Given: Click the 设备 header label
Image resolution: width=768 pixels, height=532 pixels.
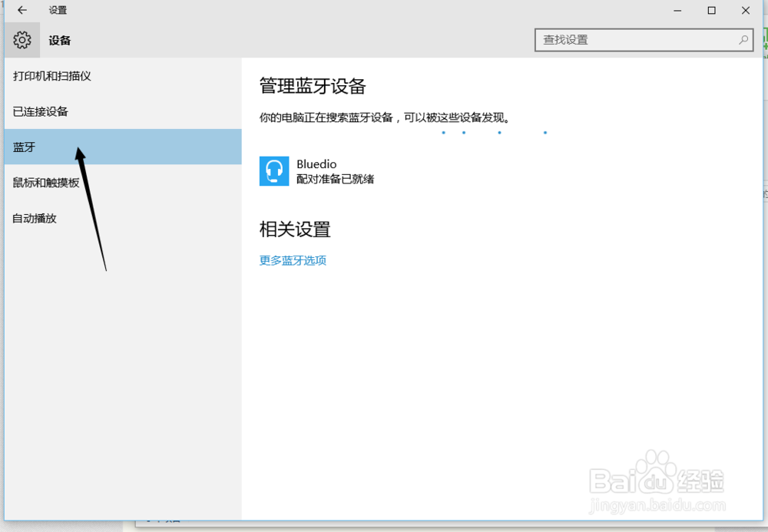Looking at the screenshot, I should [x=60, y=40].
